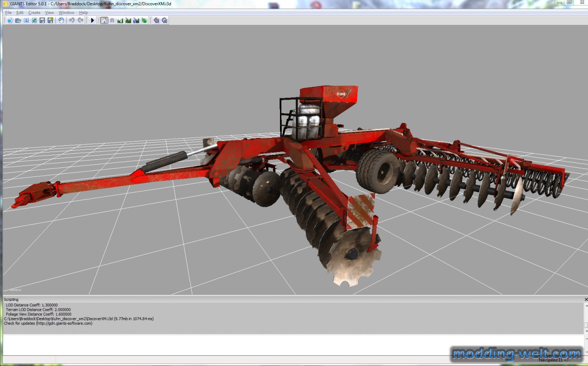Click the Save floppy disk icon
588x366 pixels.
tap(42, 20)
